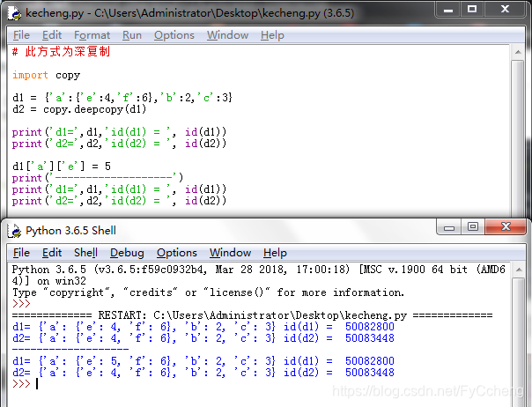Click the Python icon in Shell title bar
532x407 pixels.
coord(15,231)
